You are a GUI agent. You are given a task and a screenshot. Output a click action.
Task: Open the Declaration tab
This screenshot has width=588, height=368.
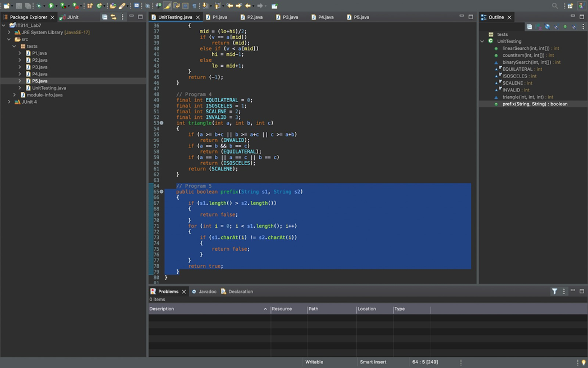pos(237,292)
